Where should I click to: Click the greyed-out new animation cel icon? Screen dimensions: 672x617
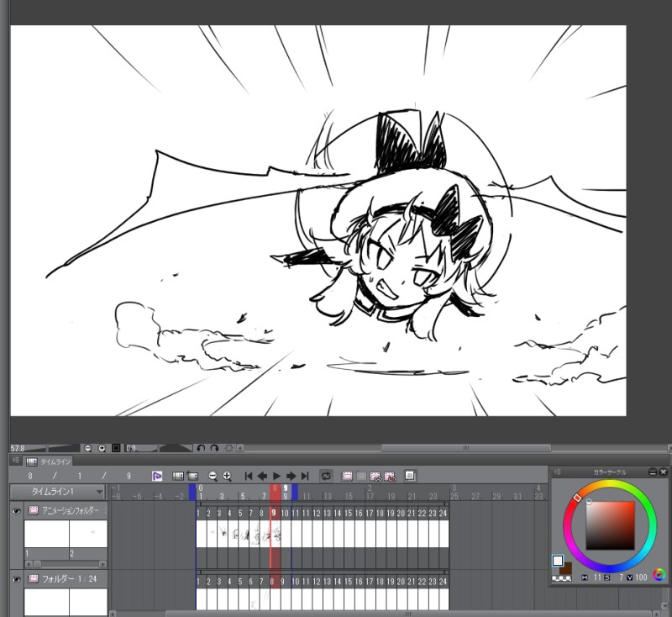361,476
